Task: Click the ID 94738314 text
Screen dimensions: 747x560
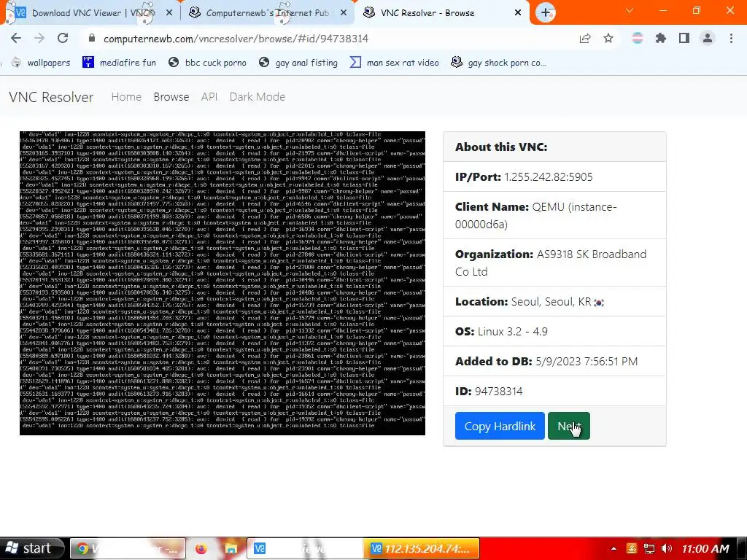Action: pos(489,392)
